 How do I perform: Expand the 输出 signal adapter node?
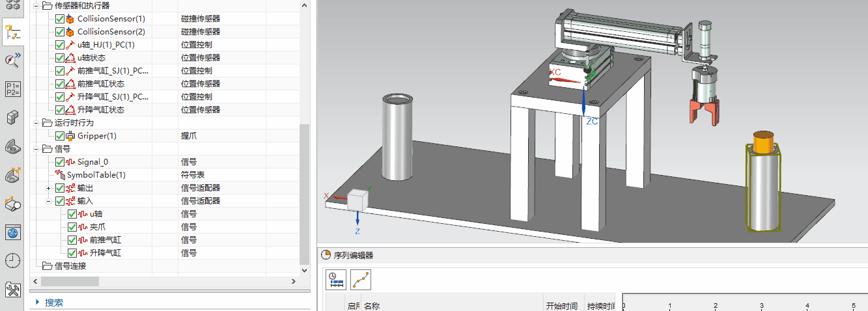pyautogui.click(x=48, y=188)
